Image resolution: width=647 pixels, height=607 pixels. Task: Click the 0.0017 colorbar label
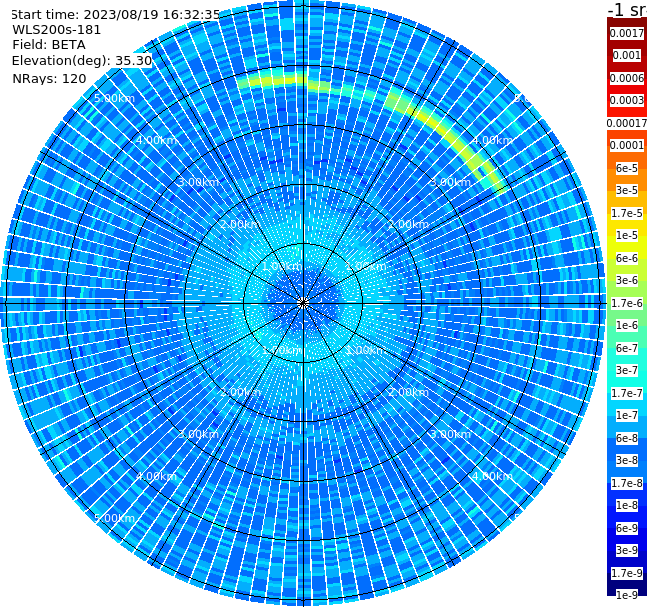pyautogui.click(x=627, y=33)
